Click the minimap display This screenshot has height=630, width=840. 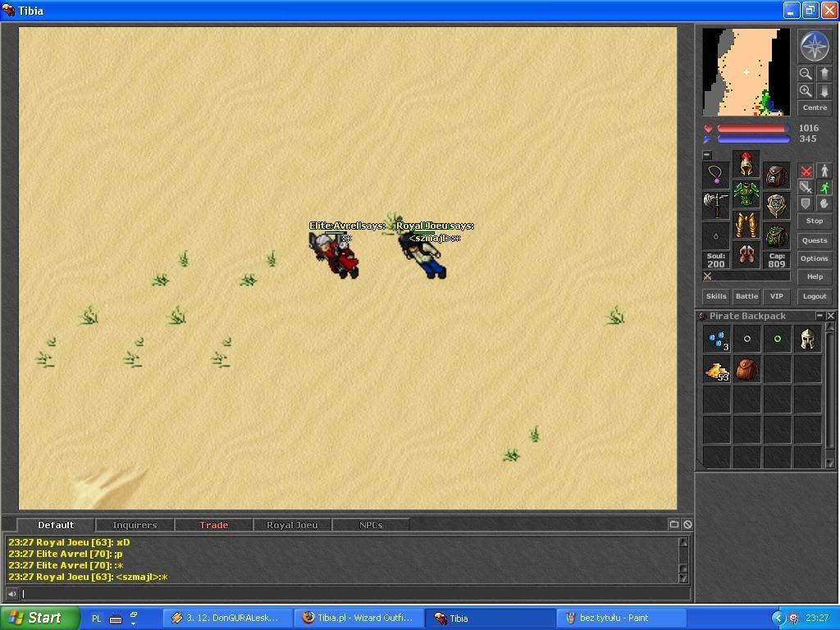tap(746, 72)
